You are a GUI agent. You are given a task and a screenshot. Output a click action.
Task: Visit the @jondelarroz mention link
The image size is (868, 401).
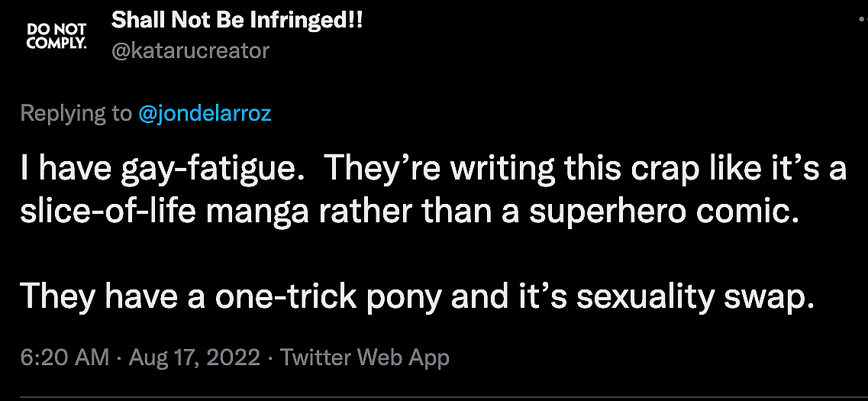pos(205,114)
